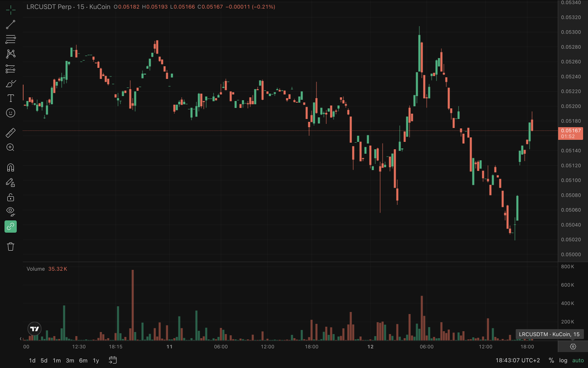Click the TradingView logo badge
Image resolution: width=588 pixels, height=368 pixels.
click(x=34, y=329)
